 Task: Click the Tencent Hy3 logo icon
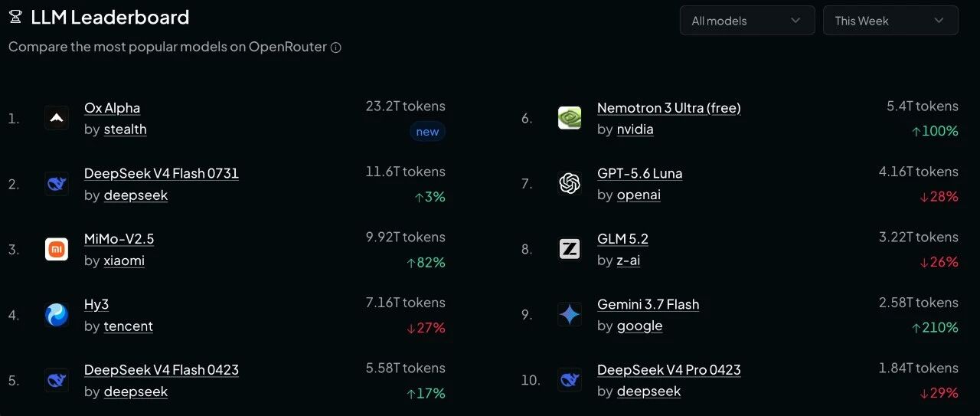point(57,314)
